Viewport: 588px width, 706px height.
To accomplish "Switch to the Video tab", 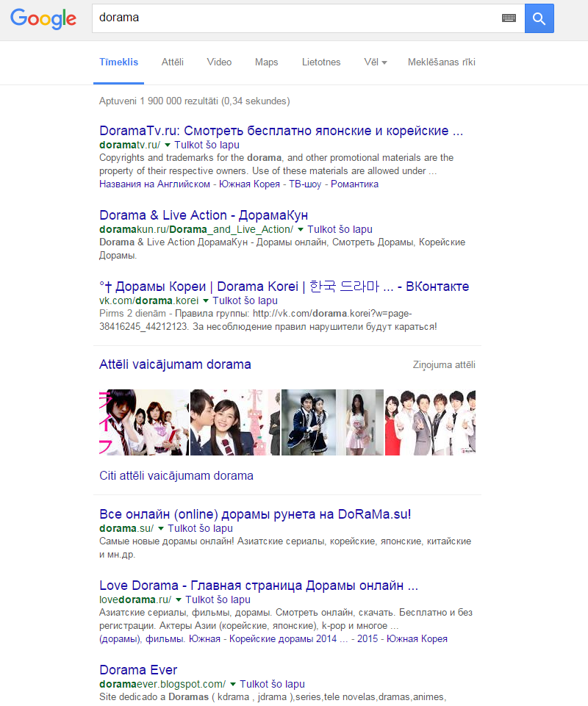I will pos(219,62).
